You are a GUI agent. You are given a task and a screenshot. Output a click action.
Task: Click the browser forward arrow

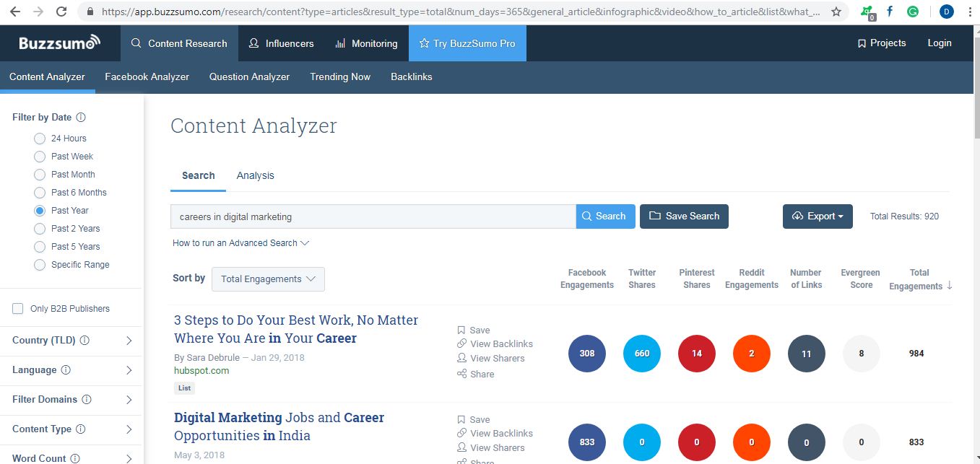(38, 12)
